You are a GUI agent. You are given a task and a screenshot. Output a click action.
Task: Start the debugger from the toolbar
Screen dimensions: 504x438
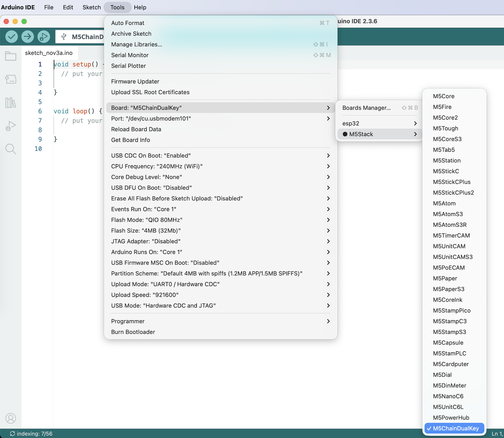pos(44,36)
